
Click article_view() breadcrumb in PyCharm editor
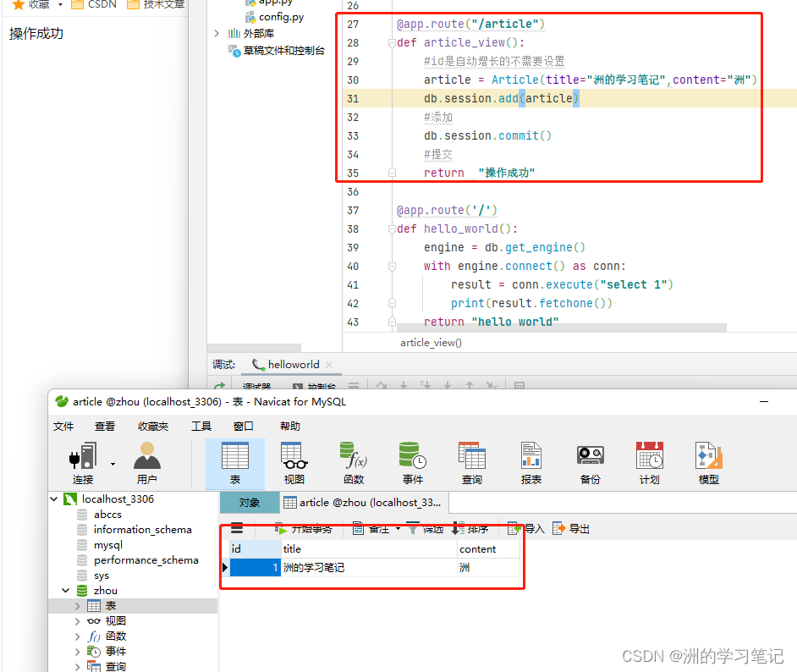pyautogui.click(x=431, y=343)
